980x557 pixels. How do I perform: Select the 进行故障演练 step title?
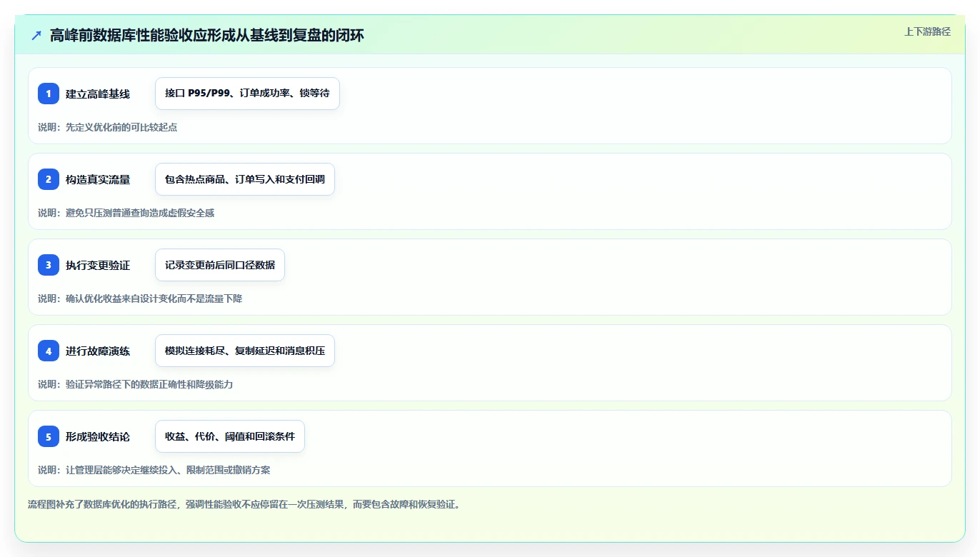tap(98, 351)
